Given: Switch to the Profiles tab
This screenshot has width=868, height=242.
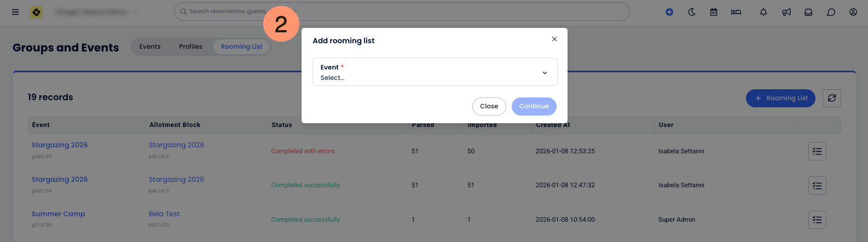Looking at the screenshot, I should click(190, 47).
